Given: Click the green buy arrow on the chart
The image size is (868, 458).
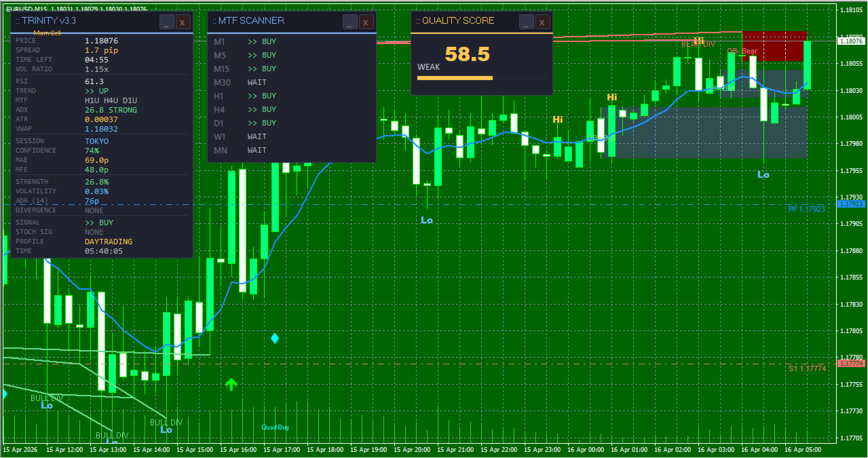Looking at the screenshot, I should click(231, 384).
